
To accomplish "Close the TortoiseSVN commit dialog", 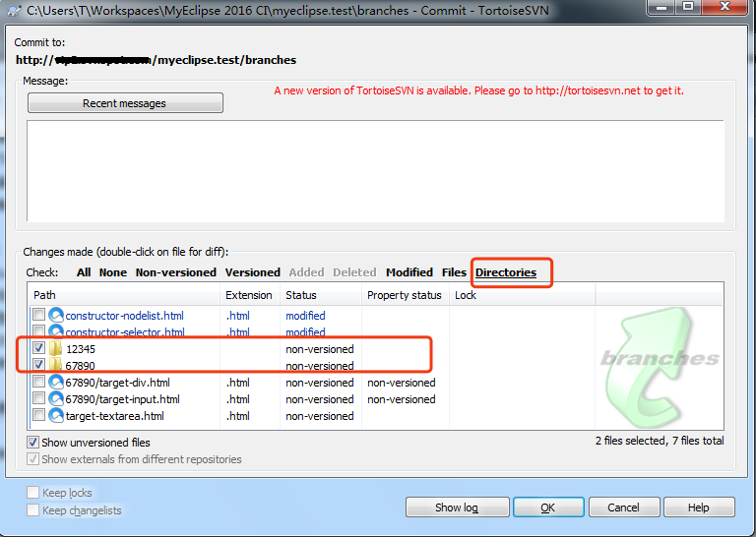I will 725,7.
